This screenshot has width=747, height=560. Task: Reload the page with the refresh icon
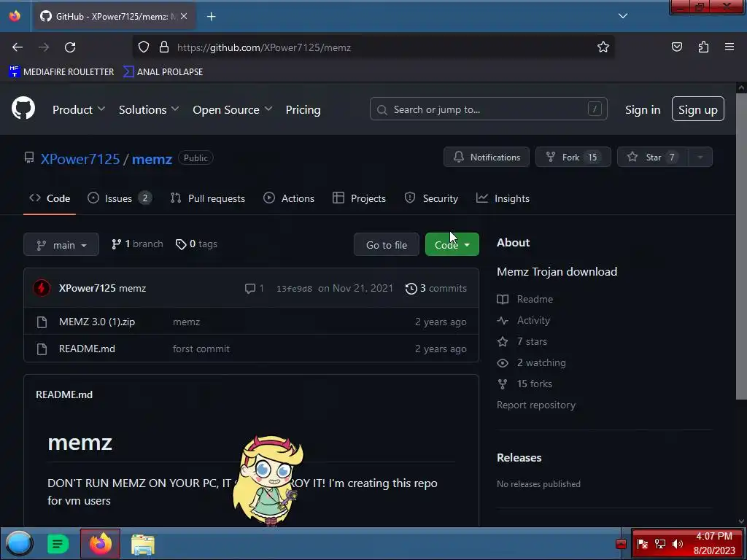click(70, 47)
